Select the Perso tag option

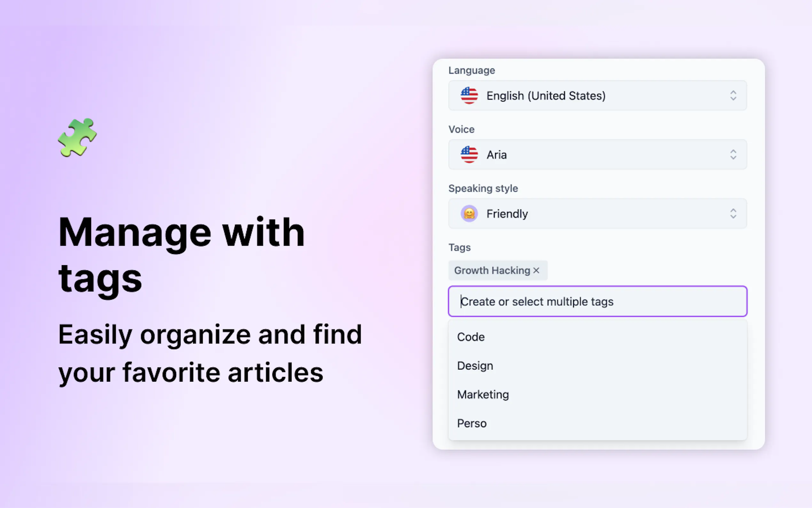tap(472, 423)
